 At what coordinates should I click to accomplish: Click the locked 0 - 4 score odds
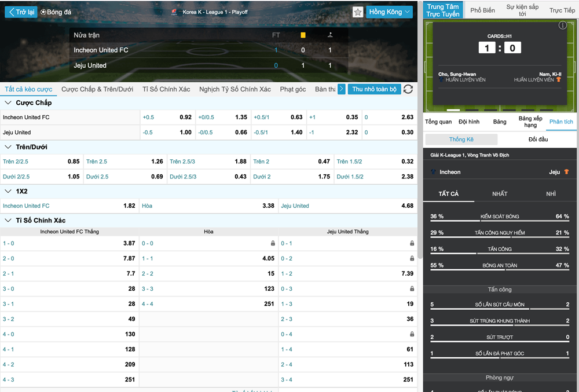click(412, 334)
